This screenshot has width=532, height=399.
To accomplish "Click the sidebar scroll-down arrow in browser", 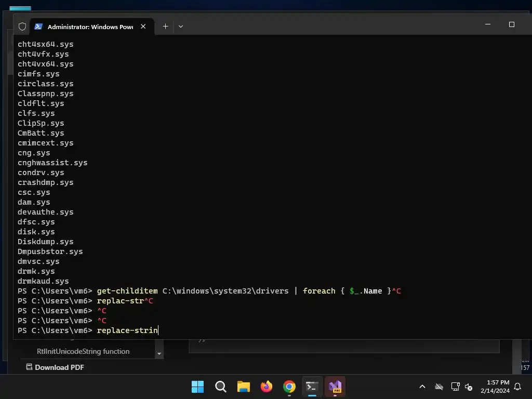I will click(159, 354).
